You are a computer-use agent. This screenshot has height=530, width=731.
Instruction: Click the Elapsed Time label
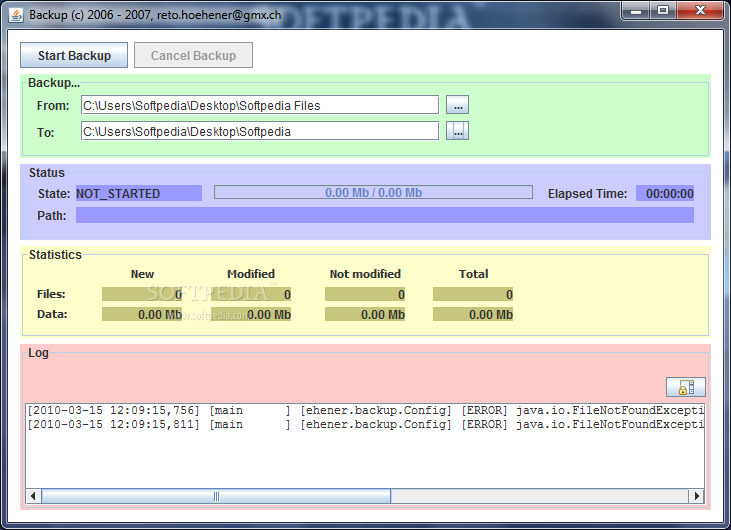(x=587, y=193)
